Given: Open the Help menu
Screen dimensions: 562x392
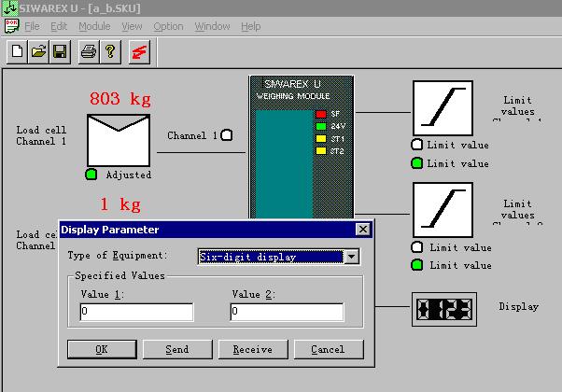Looking at the screenshot, I should [251, 26].
